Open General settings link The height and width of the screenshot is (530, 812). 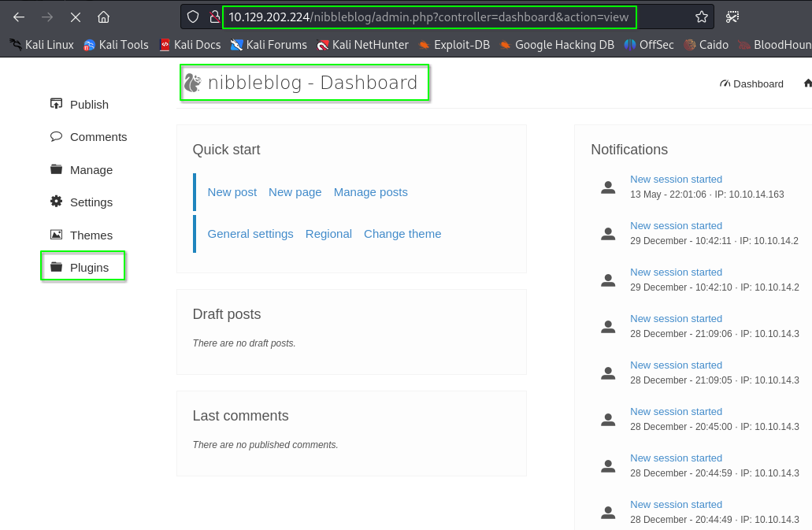[x=250, y=234]
